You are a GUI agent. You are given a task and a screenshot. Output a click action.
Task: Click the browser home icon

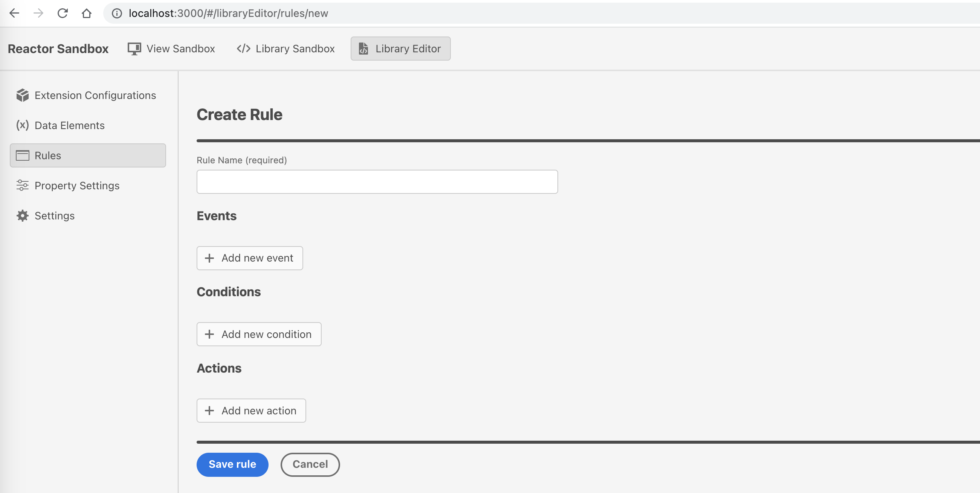coord(87,13)
